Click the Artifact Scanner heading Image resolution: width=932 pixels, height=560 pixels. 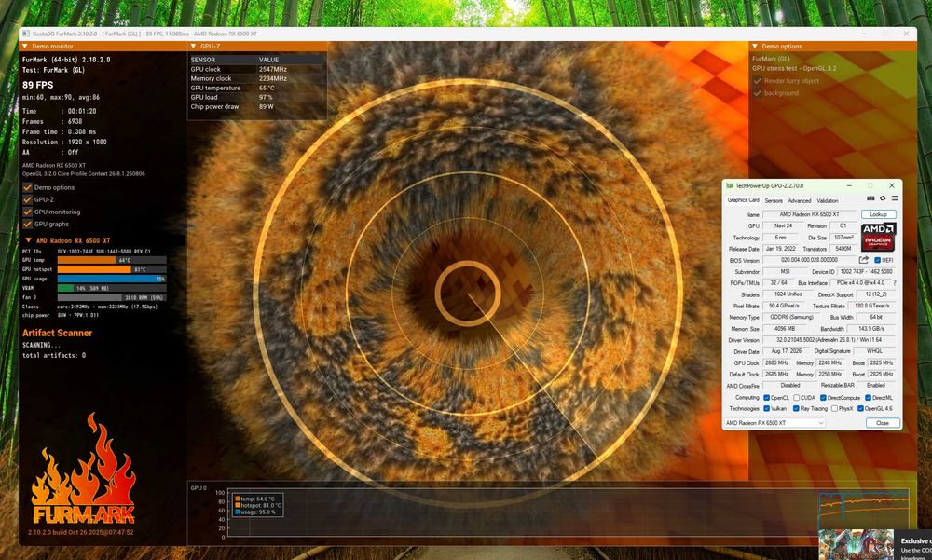click(x=57, y=333)
